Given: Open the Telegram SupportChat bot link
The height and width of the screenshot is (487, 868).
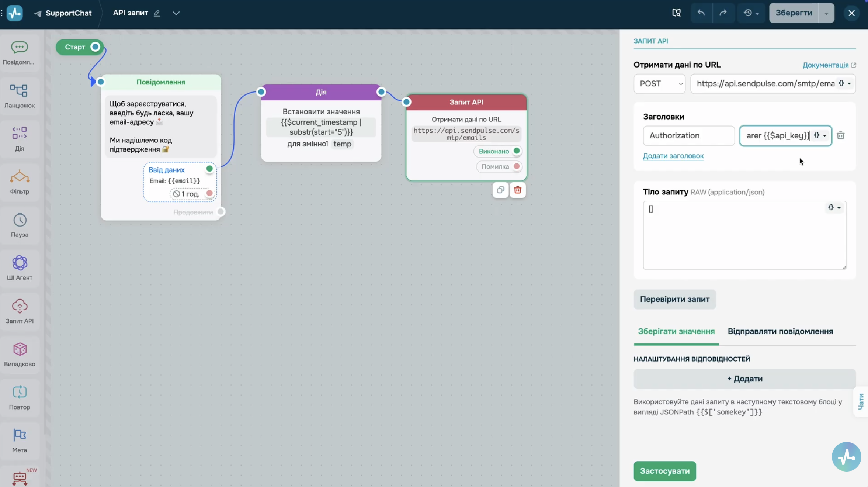Looking at the screenshot, I should 63,13.
